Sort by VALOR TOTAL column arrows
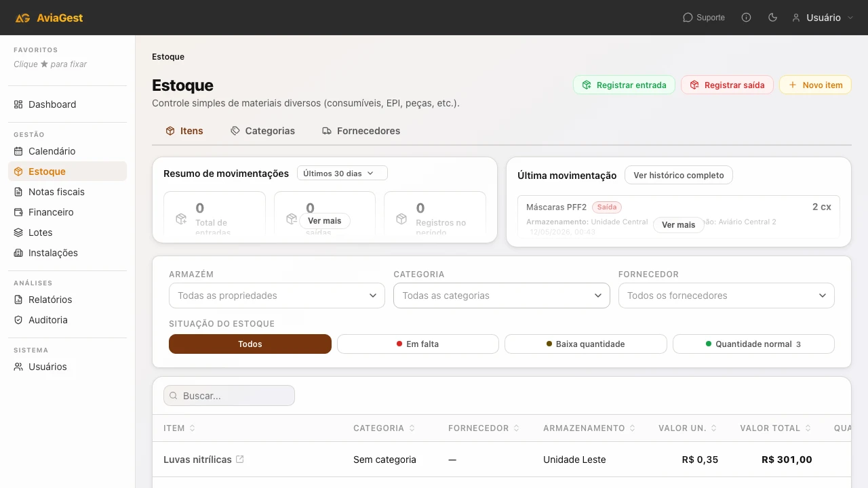Screen dimensions: 868x488 pyautogui.click(x=808, y=428)
